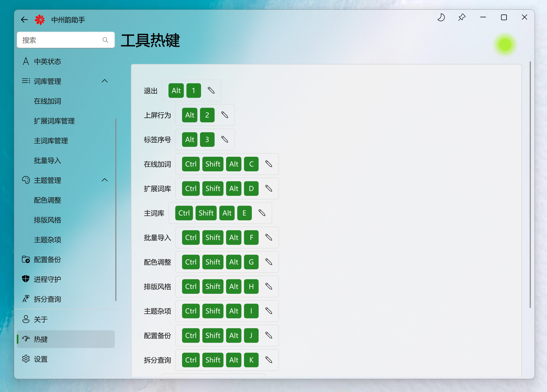Open 拆分查询 in sidebar

(x=47, y=299)
